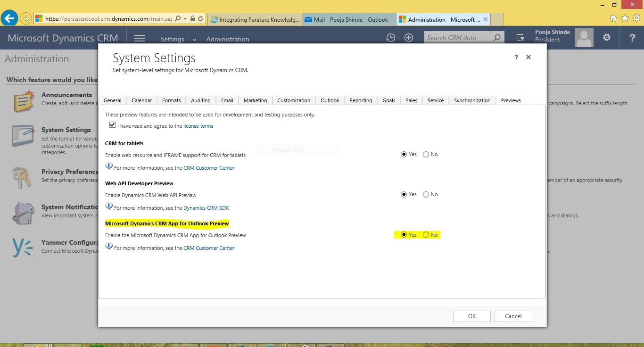This screenshot has height=347, width=644.
Task: Click info icon under Web API Developer Preview
Action: 109,206
